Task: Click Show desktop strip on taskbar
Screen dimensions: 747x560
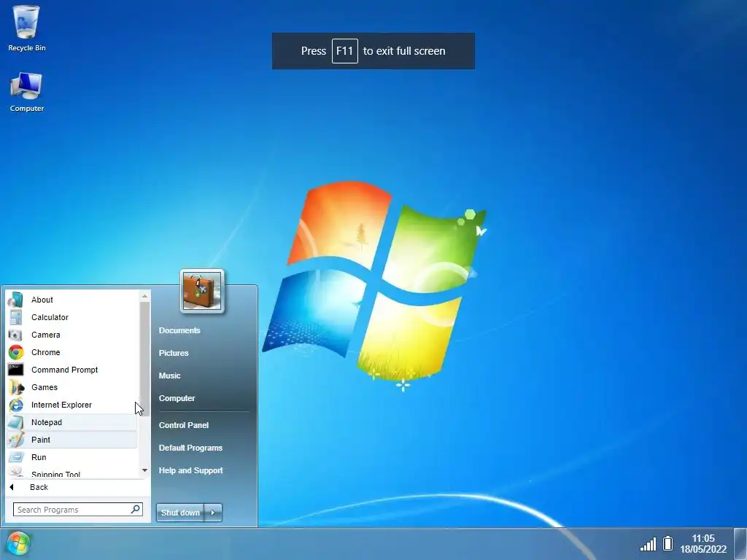Action: [740, 544]
